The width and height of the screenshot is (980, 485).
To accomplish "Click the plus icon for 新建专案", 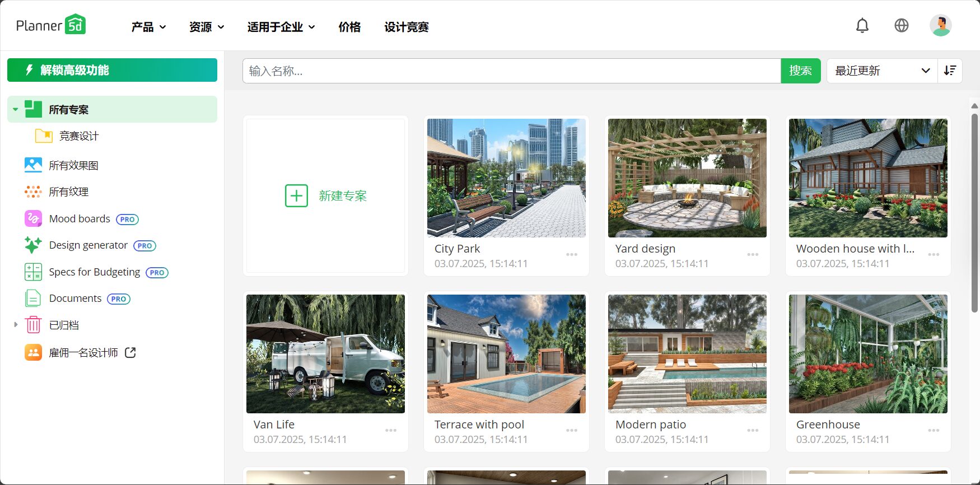I will (x=296, y=195).
